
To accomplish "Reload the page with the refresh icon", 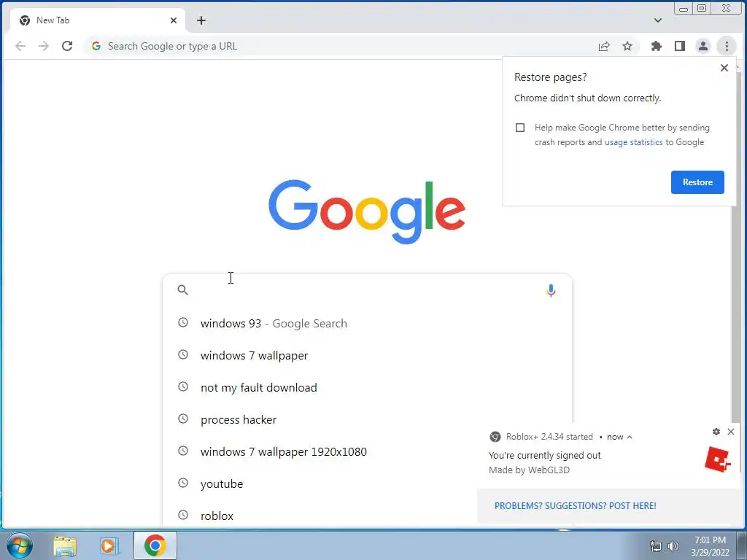I will (x=67, y=46).
